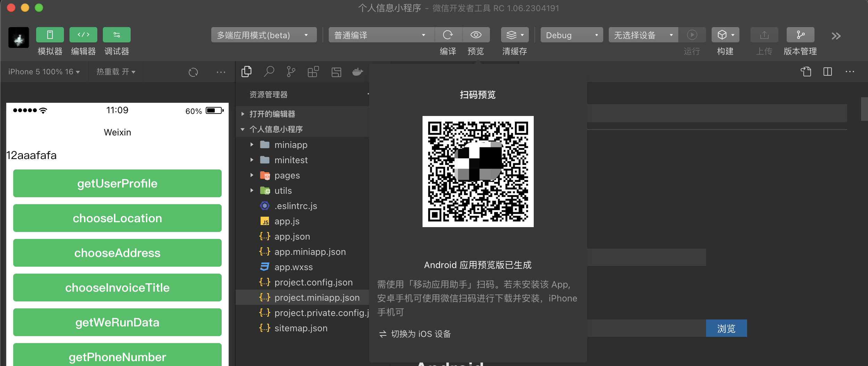Open the app.js file
This screenshot has width=868, height=366.
point(302,221)
